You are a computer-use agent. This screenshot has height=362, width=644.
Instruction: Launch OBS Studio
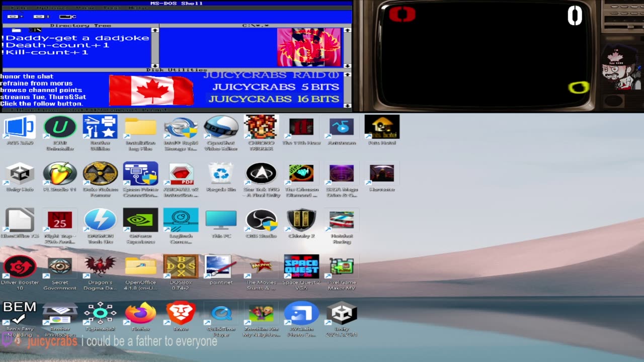pos(261,224)
